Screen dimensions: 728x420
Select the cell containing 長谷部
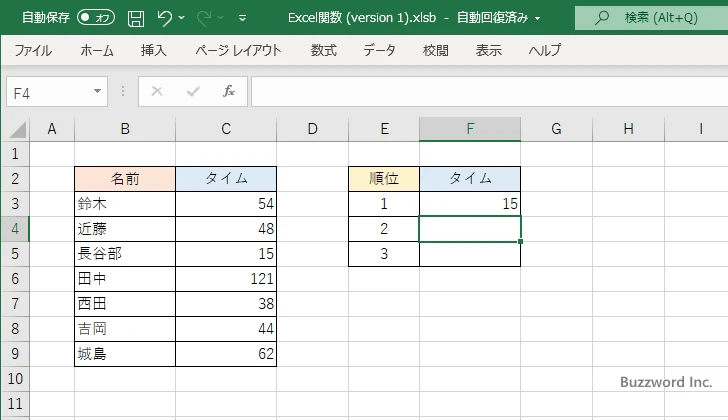coord(125,254)
